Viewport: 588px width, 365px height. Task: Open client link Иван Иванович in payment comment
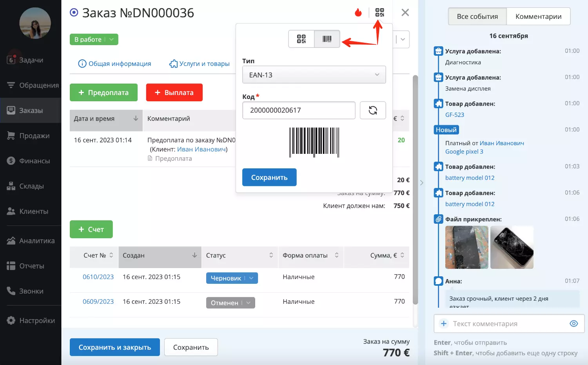tap(201, 149)
